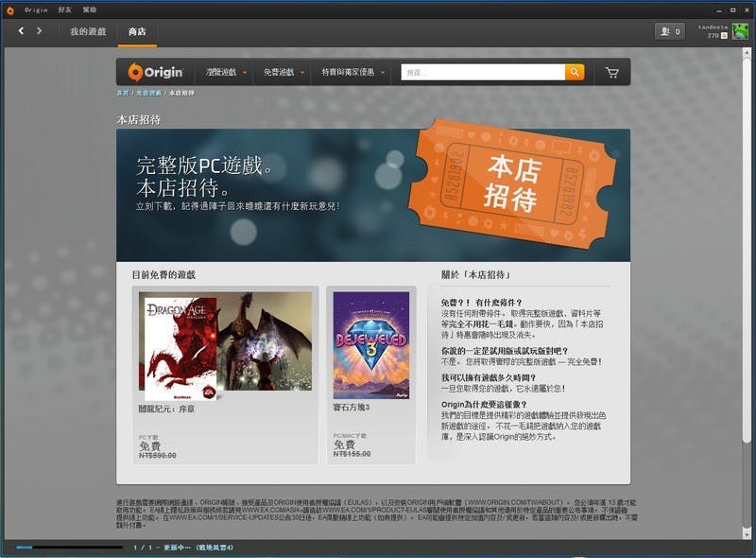Image resolution: width=756 pixels, height=558 pixels.
Task: Click the 本店招待 page heading
Action: [x=139, y=120]
